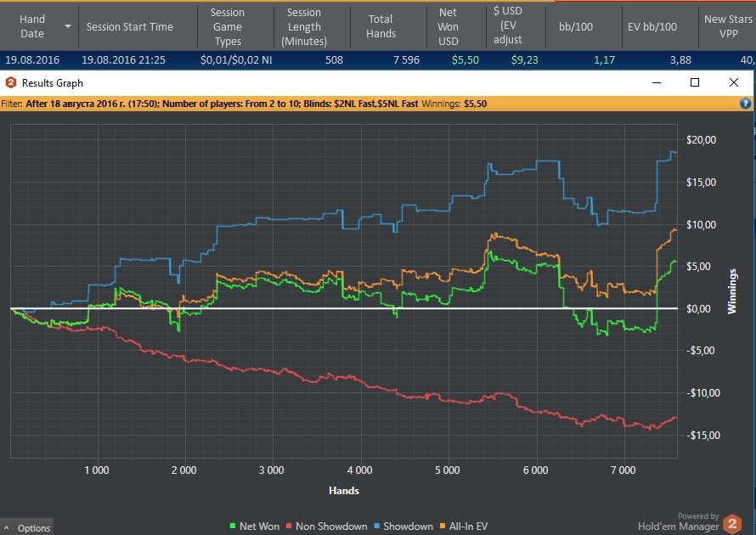Click the Hold'em Manager 2 logo icon
756x535 pixels.
pyautogui.click(x=732, y=524)
